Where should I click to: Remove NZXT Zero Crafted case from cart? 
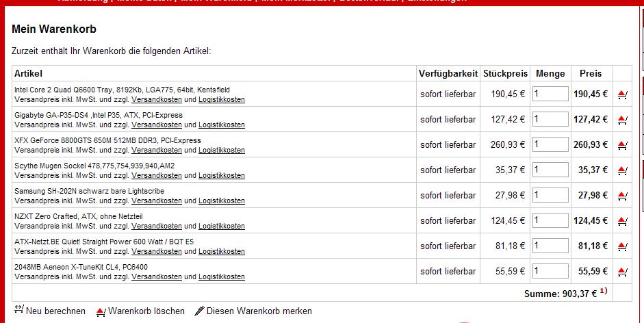point(622,221)
